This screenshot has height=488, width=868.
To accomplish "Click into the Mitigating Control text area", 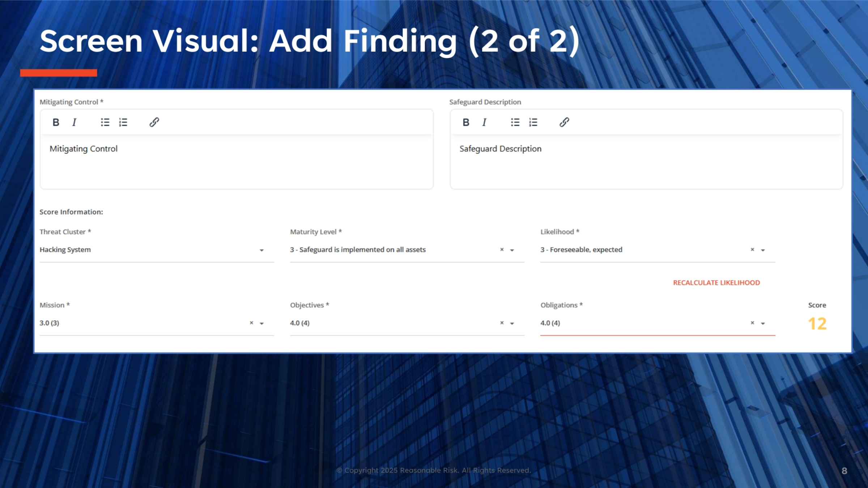I will [237, 162].
